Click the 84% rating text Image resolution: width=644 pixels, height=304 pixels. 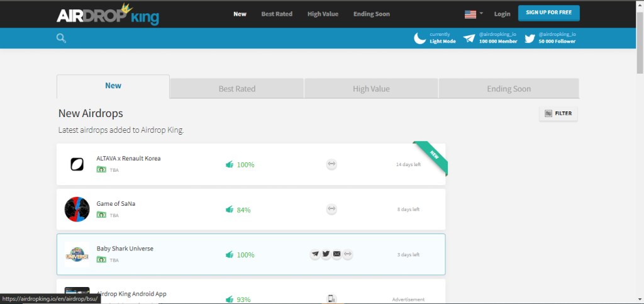click(243, 210)
